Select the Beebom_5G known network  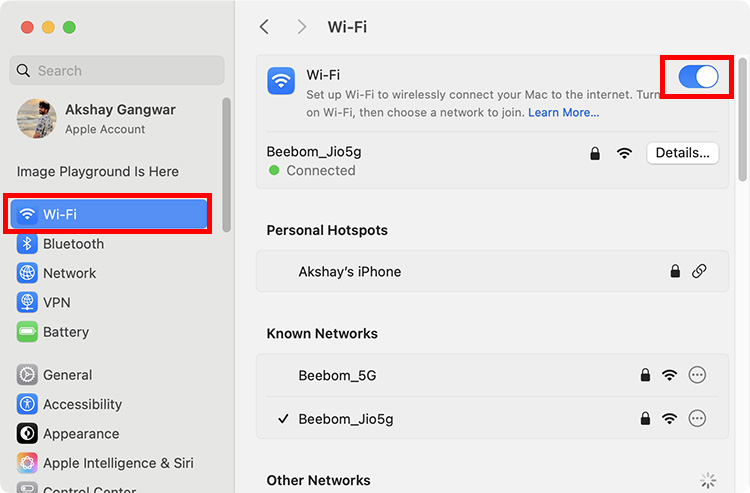(492, 375)
